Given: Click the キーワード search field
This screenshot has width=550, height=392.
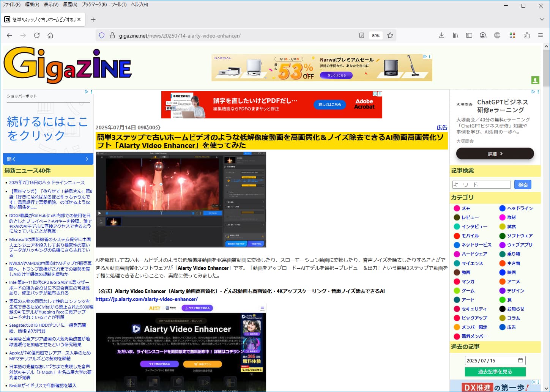Looking at the screenshot, I should pos(481,184).
